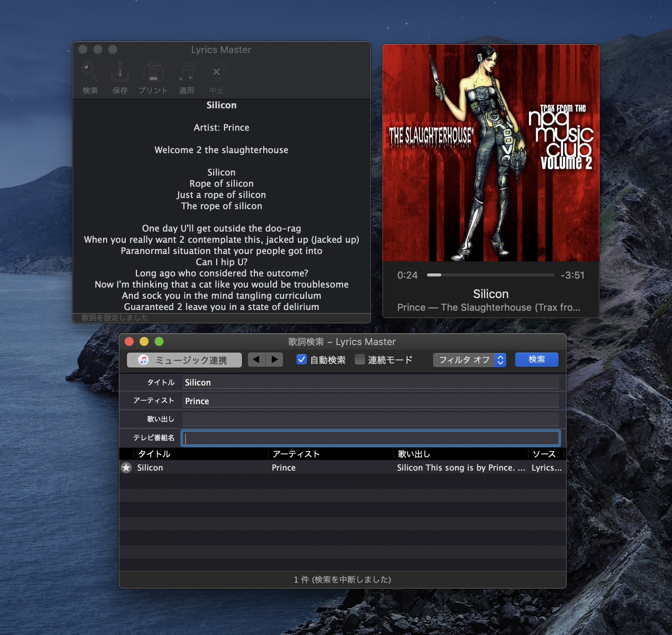Click Prince in the results row
Viewport: 672px width, 635px height.
(284, 468)
